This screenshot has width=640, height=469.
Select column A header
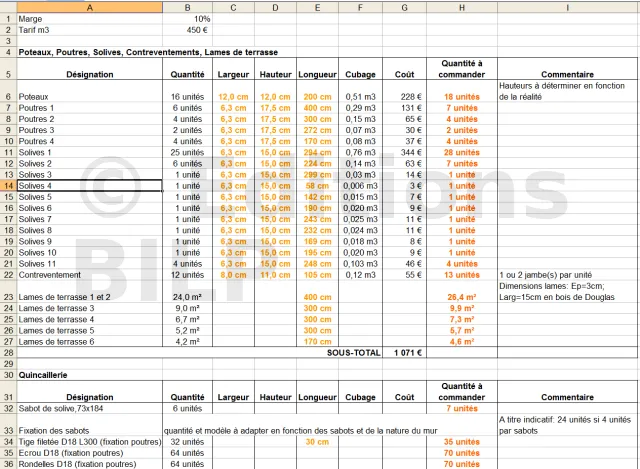click(90, 6)
